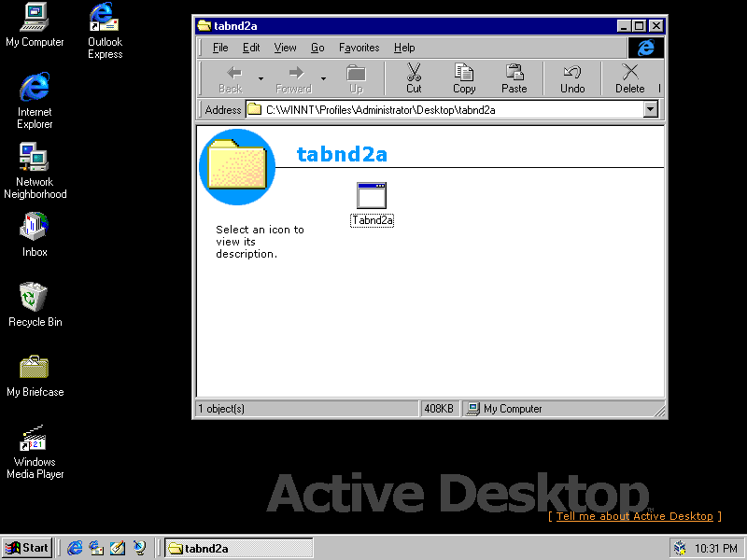The image size is (747, 560).
Task: Click the Address path field
Action: click(x=444, y=109)
